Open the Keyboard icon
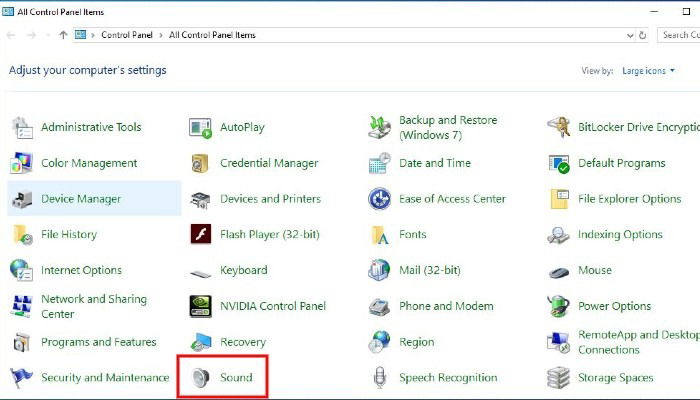 (x=200, y=273)
